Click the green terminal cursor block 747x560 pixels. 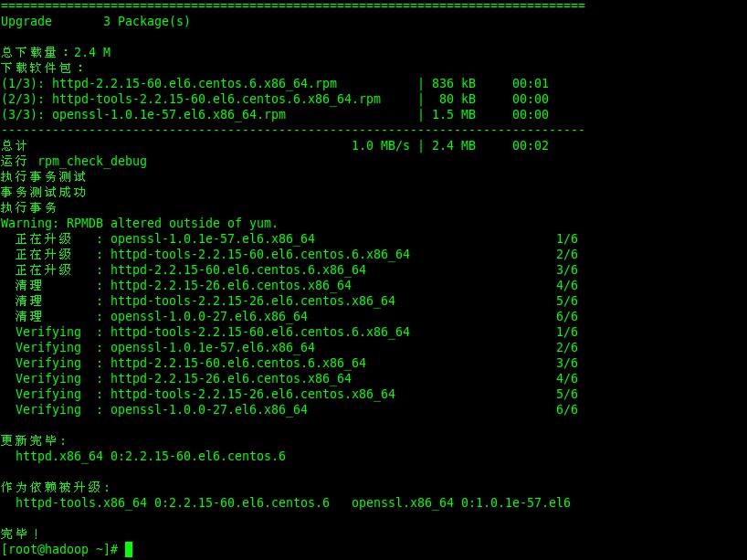[x=129, y=550]
